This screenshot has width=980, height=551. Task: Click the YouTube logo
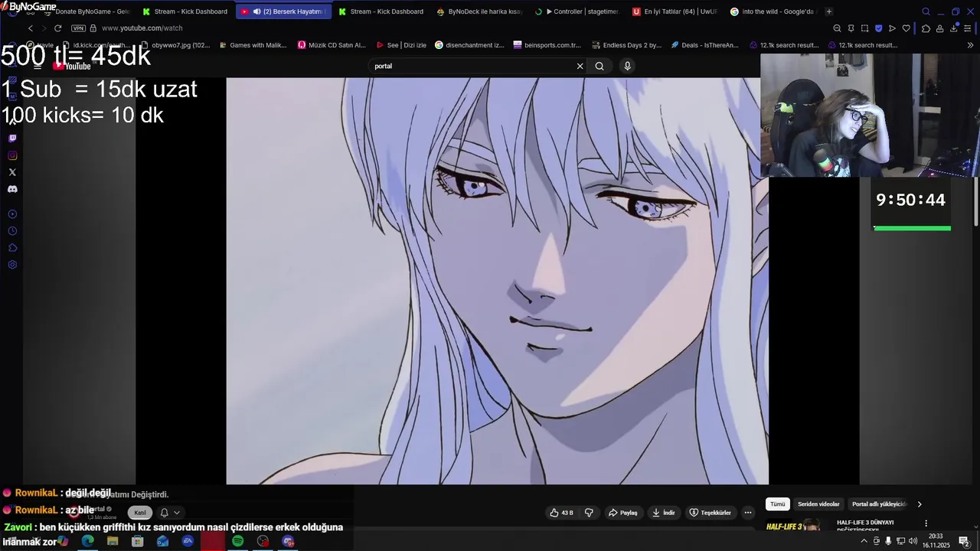71,66
